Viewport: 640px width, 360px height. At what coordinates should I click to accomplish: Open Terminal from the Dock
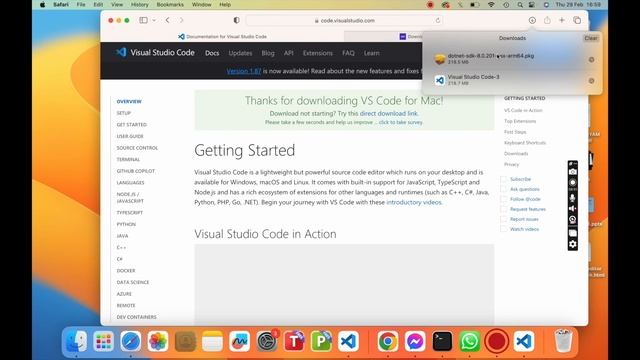pyautogui.click(x=442, y=341)
